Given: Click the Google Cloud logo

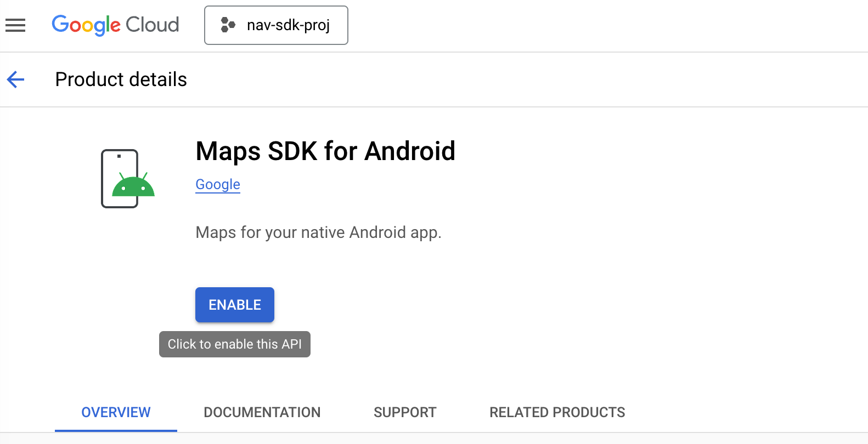Looking at the screenshot, I should tap(115, 25).
